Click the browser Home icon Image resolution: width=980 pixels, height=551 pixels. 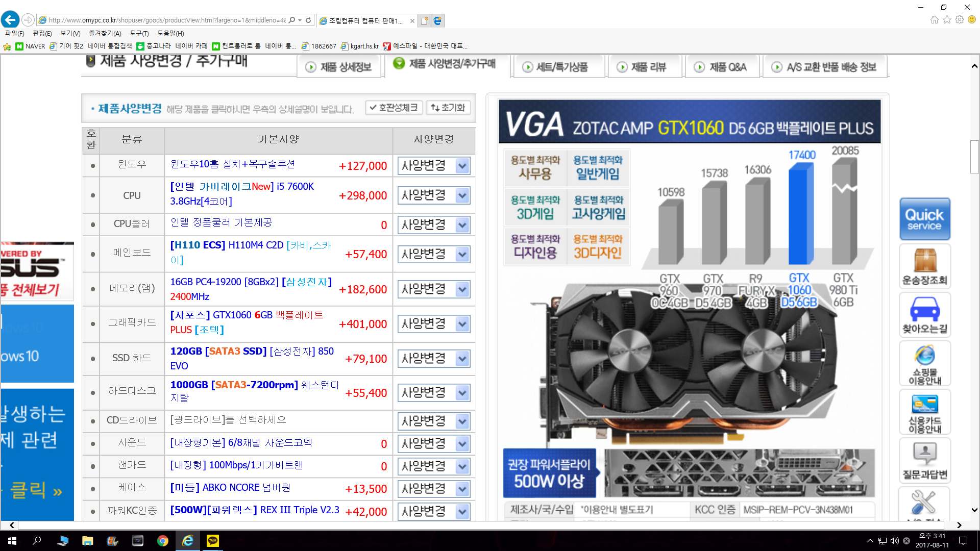point(934,19)
